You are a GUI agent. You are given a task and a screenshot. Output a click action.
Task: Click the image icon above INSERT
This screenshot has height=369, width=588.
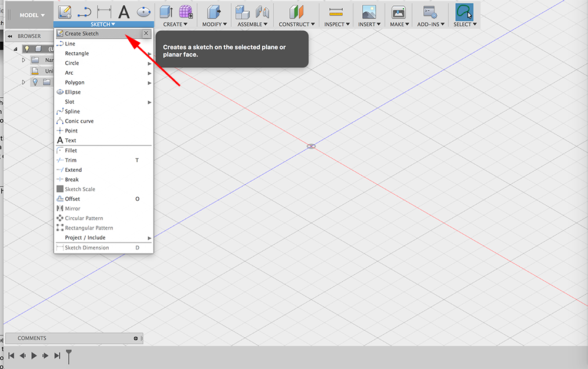point(369,12)
